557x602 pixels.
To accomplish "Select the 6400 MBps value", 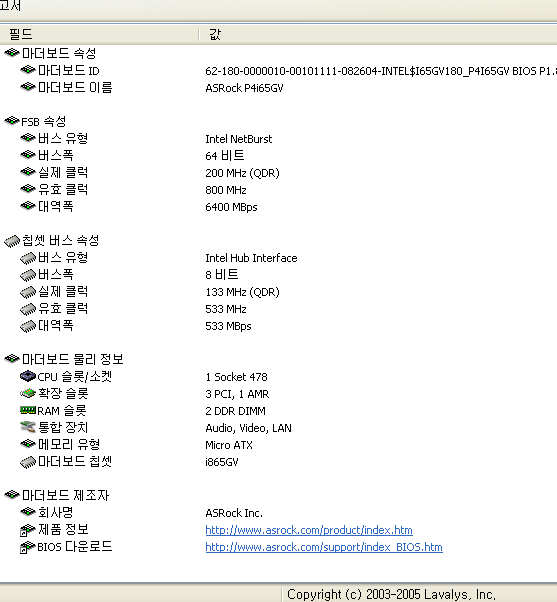I will click(231, 207).
